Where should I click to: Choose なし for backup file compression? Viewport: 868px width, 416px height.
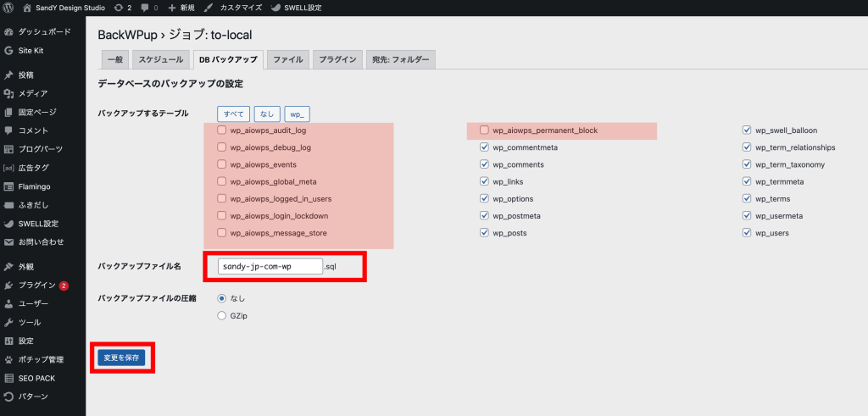click(x=222, y=298)
